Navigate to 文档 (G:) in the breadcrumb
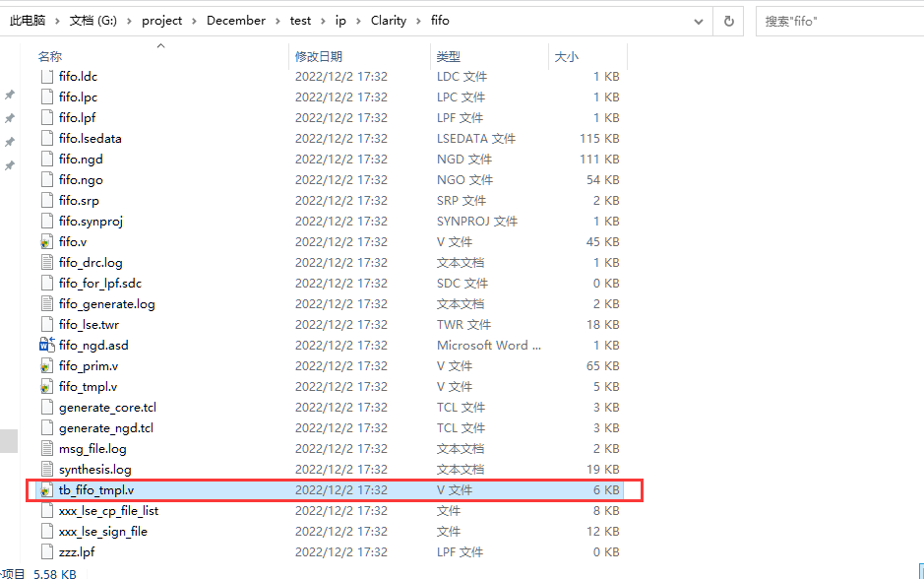 [93, 21]
